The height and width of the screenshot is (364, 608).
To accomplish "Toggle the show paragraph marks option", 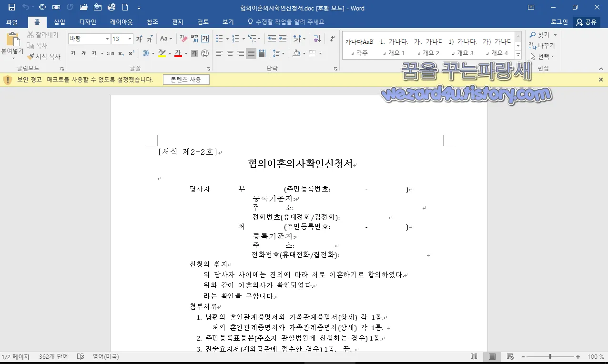I will coord(331,39).
